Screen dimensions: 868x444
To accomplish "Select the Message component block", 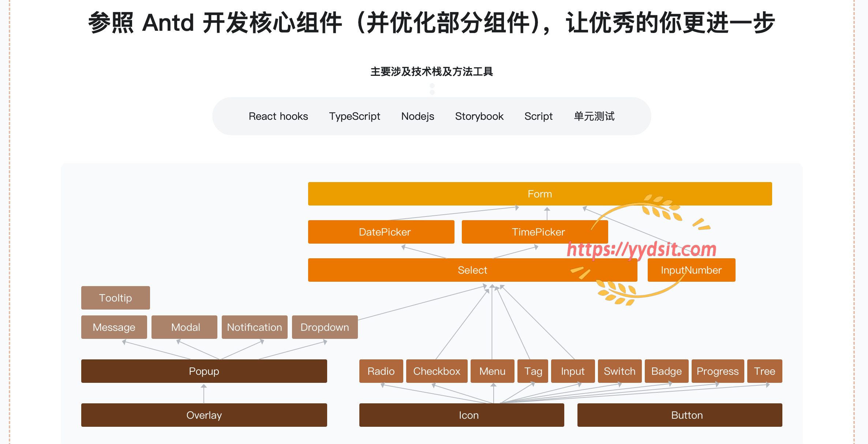I will click(114, 327).
